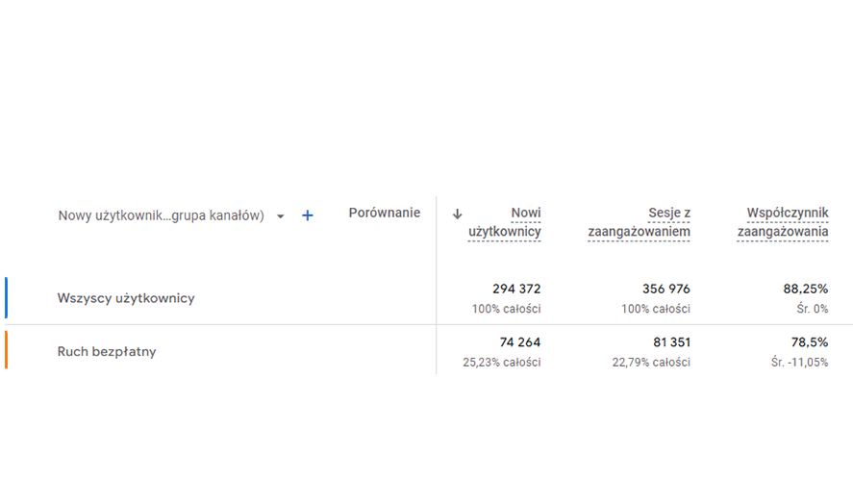Viewport: 853px width, 504px height.
Task: Click the 78,5% engagement rate value
Action: (809, 342)
